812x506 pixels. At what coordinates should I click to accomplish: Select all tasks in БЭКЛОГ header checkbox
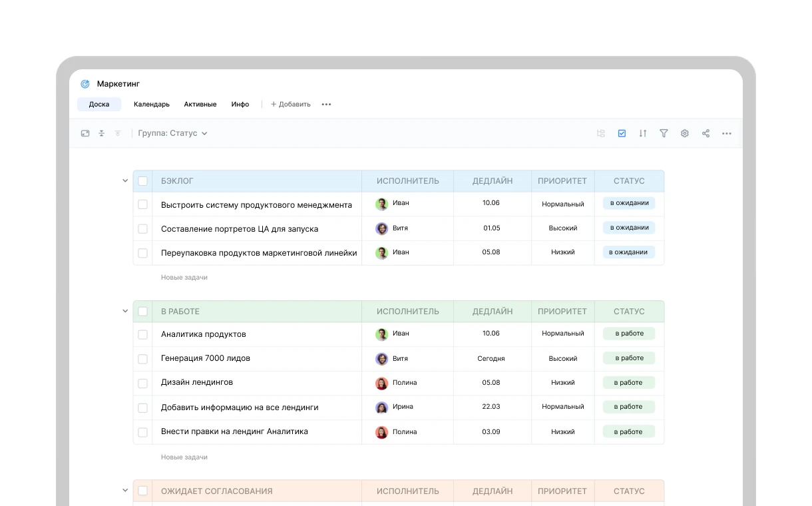(142, 181)
